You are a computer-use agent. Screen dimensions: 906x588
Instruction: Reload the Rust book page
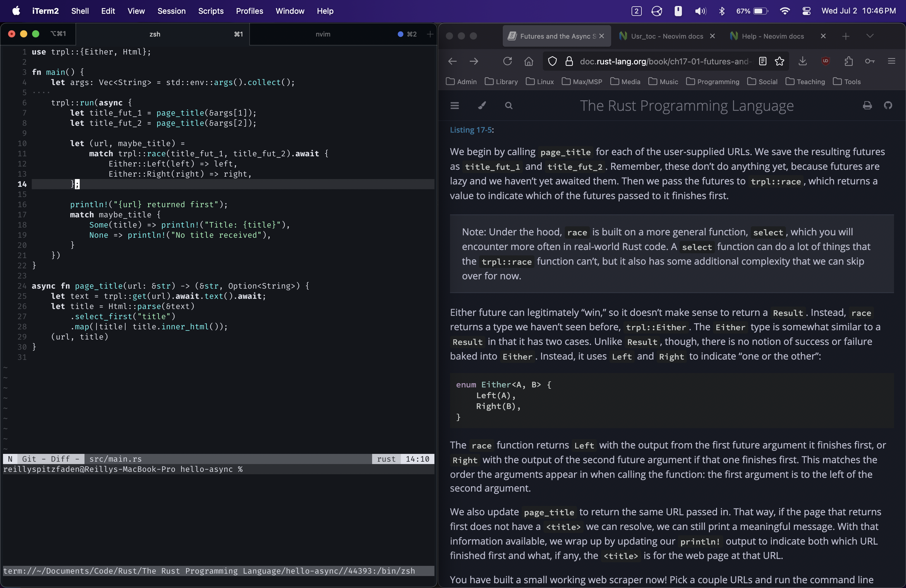(508, 61)
